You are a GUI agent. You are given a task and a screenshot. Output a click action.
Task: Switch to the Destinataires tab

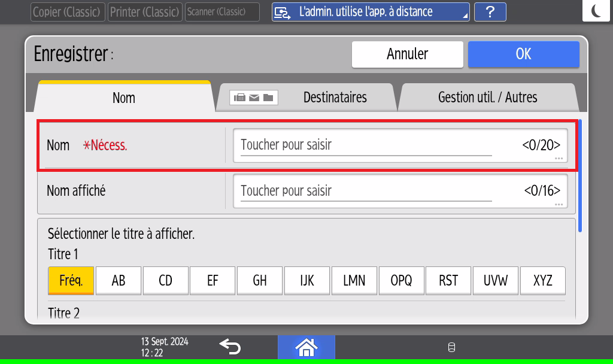click(334, 98)
